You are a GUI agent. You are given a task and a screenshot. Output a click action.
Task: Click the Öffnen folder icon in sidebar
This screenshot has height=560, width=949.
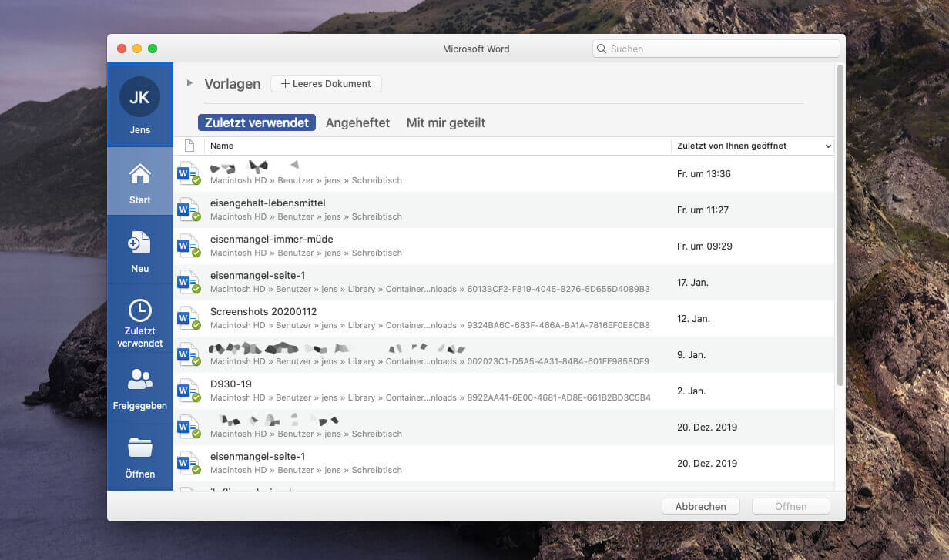click(139, 447)
